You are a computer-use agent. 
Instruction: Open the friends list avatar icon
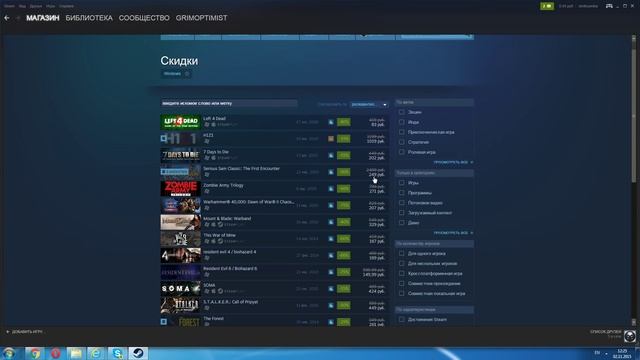[x=630, y=336]
